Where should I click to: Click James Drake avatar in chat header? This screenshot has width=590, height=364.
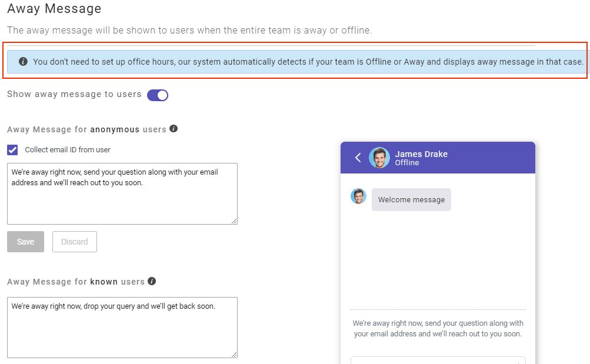coord(379,158)
